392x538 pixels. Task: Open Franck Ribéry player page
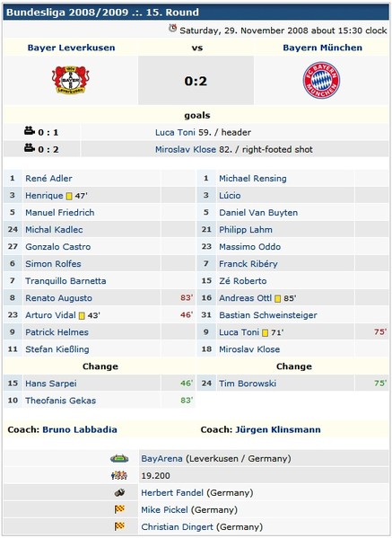pyautogui.click(x=248, y=264)
